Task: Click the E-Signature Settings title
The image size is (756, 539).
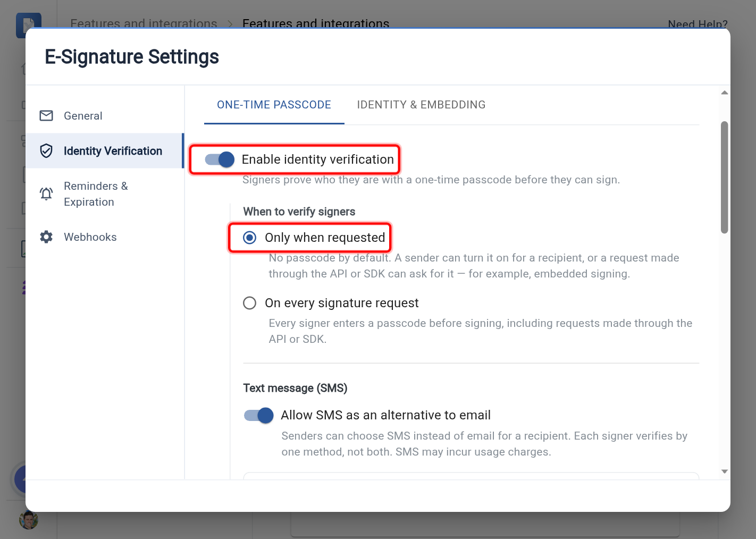Action: (132, 57)
